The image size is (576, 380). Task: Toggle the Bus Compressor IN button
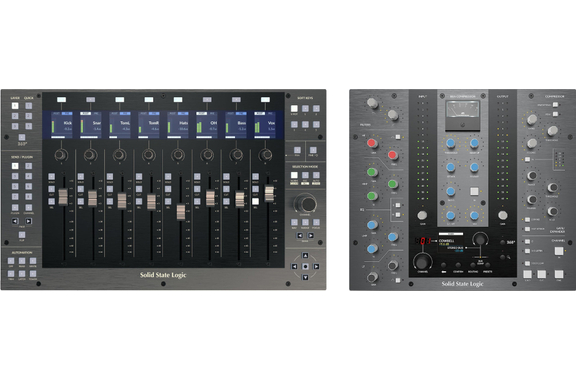474,191
